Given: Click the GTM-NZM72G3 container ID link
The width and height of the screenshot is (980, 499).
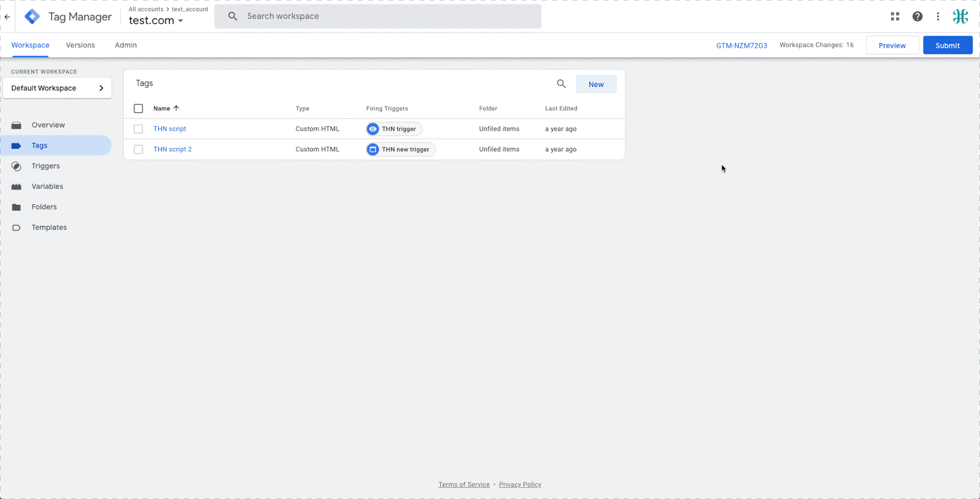Looking at the screenshot, I should pyautogui.click(x=742, y=45).
